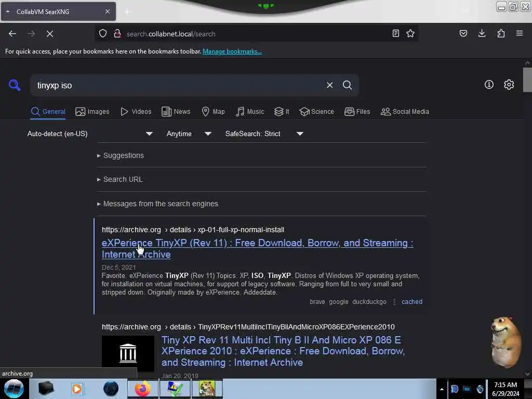
Task: Click the URL address bar
Action: click(x=256, y=34)
